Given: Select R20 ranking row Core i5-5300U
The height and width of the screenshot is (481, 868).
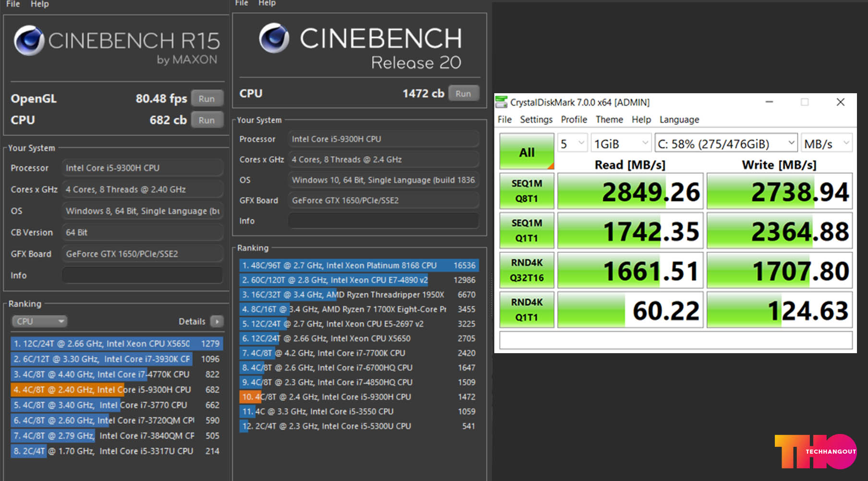Looking at the screenshot, I should click(359, 426).
